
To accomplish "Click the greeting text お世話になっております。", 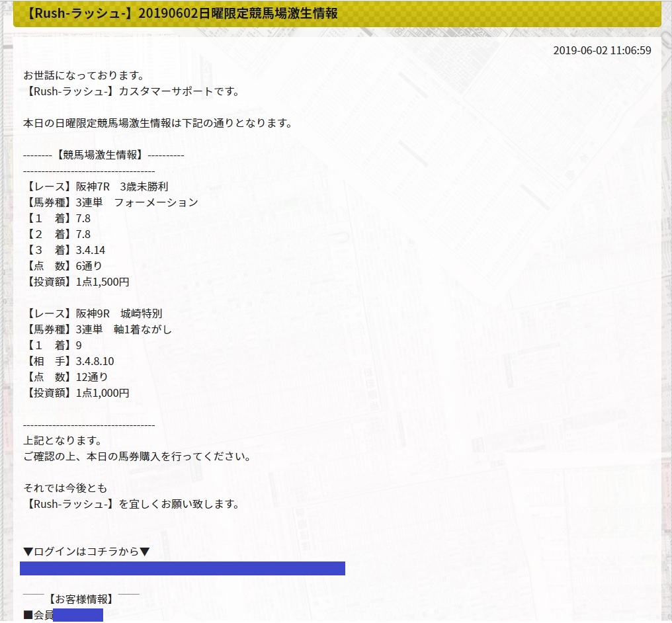I will [x=85, y=75].
